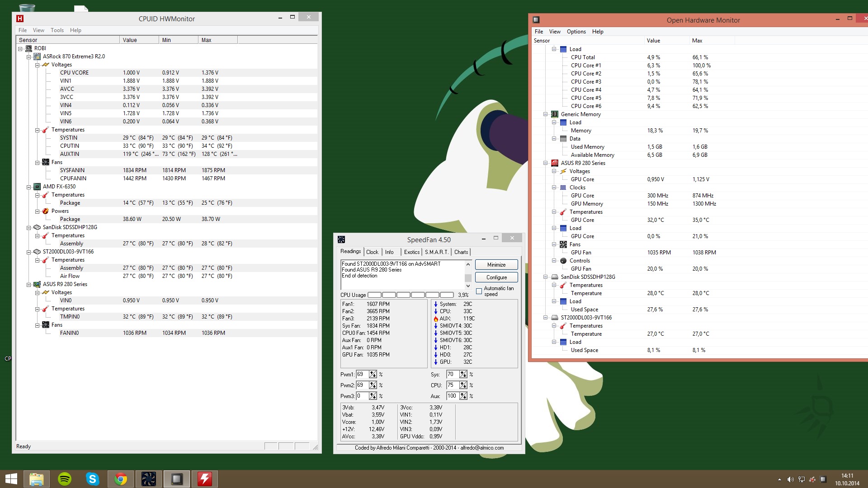This screenshot has width=868, height=488.
Task: Open File Explorer from the taskbar
Action: [x=37, y=479]
